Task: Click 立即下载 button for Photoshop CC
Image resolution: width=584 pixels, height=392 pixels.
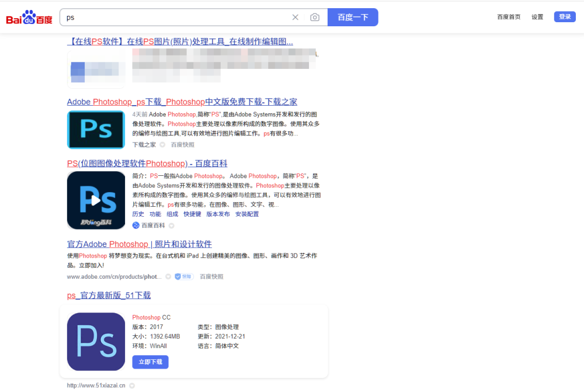Action: click(x=150, y=362)
